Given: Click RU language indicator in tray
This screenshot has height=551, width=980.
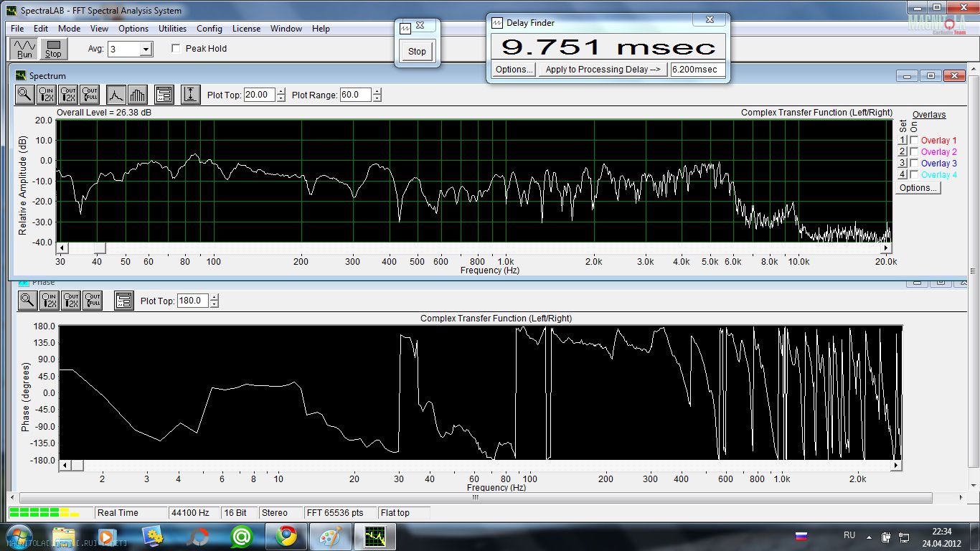Looking at the screenshot, I should [x=849, y=535].
